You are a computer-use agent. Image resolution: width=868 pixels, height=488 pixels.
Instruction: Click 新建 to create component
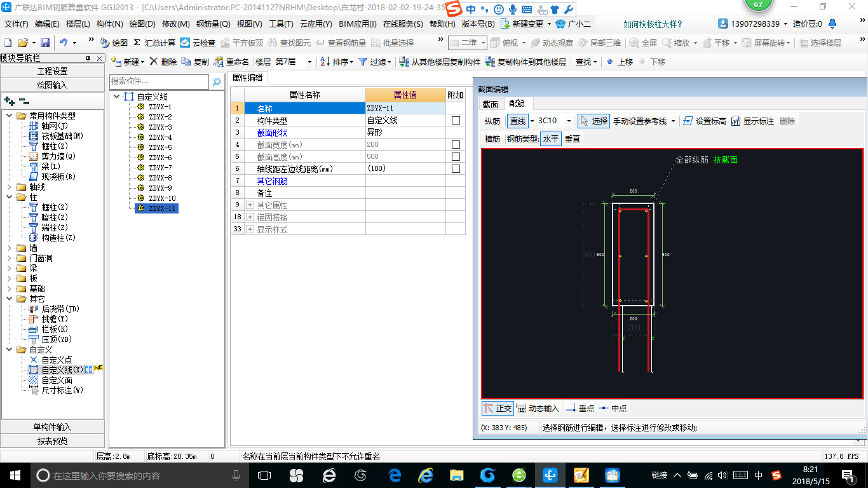tap(128, 62)
